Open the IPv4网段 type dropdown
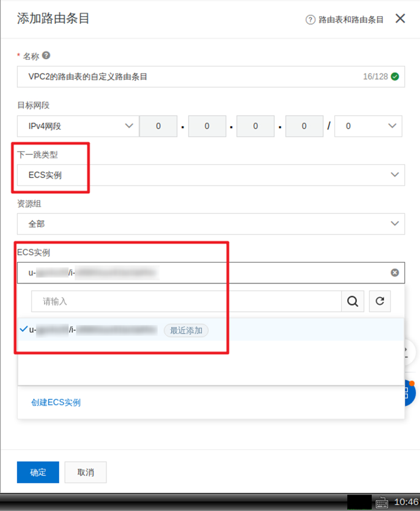 coord(78,126)
